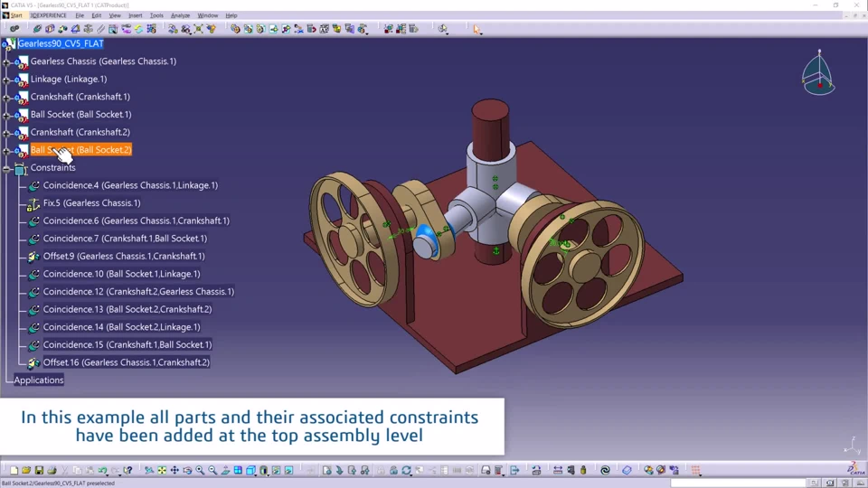
Task: Click the Zoom In magnifier icon
Action: [200, 470]
